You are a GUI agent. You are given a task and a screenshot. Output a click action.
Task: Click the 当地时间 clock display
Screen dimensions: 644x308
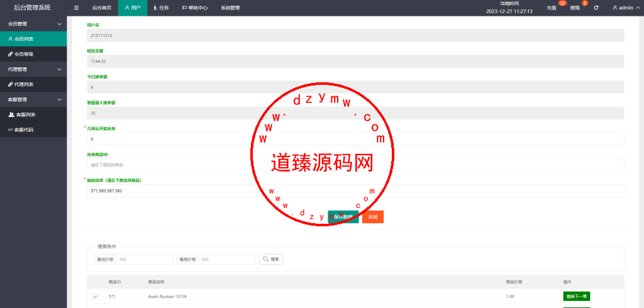[509, 8]
